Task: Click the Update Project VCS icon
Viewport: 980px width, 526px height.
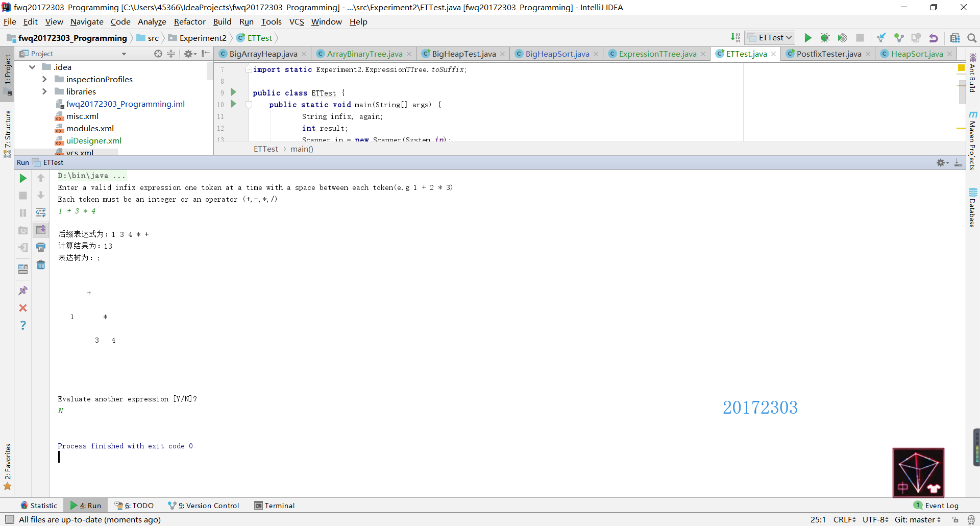Action: point(881,38)
